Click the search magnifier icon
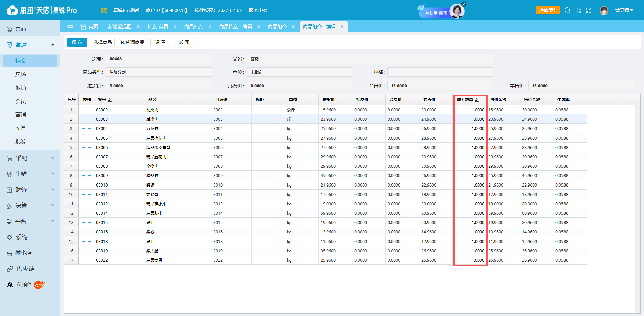Viewport: 644px width, 316px height. point(567,10)
